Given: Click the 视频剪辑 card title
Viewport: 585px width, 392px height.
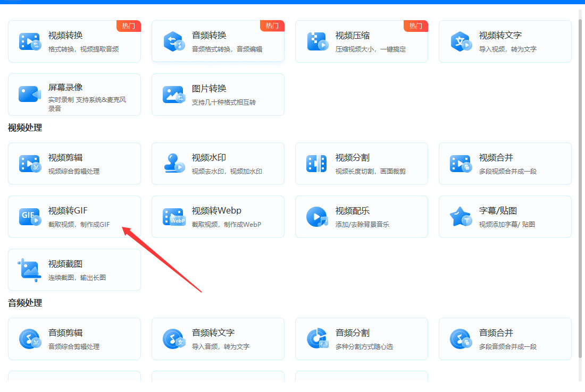Looking at the screenshot, I should tap(65, 158).
